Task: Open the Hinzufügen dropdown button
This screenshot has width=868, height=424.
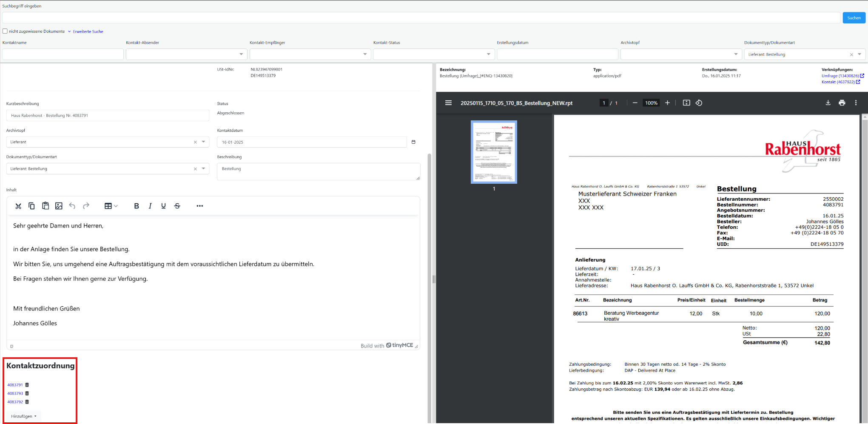Action: pos(23,416)
